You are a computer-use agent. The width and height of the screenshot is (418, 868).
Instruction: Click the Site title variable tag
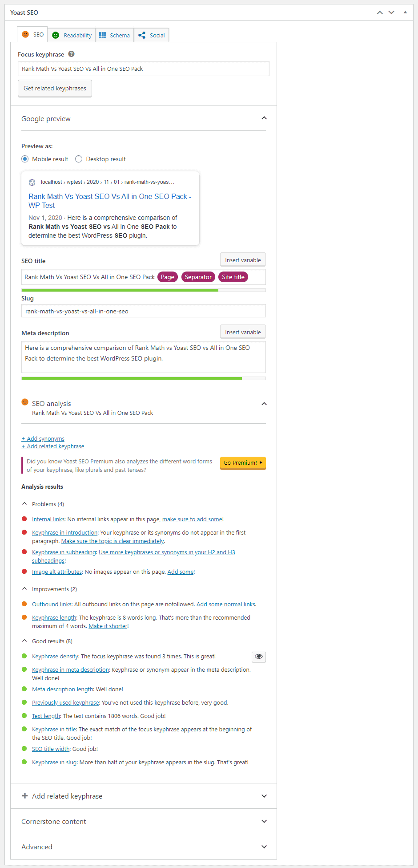pos(233,277)
